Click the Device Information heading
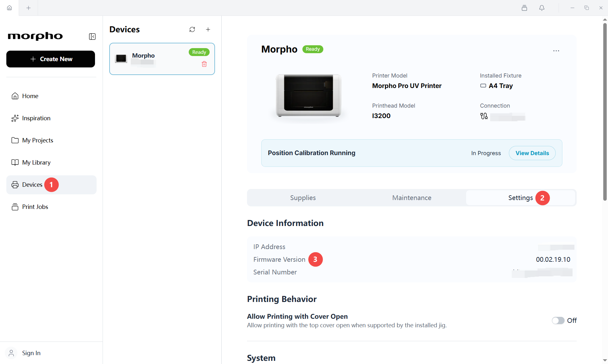The width and height of the screenshot is (608, 364). 285,223
